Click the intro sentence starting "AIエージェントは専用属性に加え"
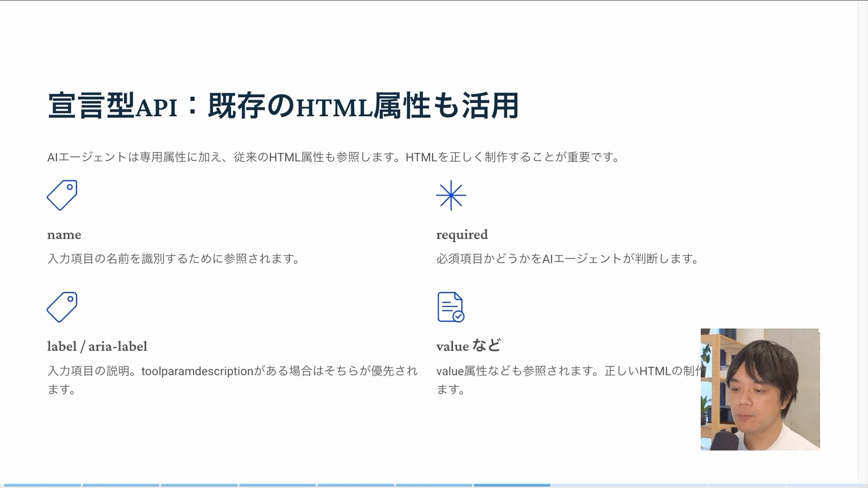868x488 pixels. (334, 157)
